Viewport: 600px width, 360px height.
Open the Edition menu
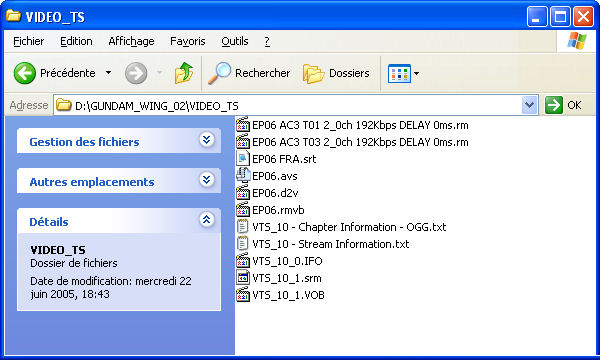pos(76,41)
